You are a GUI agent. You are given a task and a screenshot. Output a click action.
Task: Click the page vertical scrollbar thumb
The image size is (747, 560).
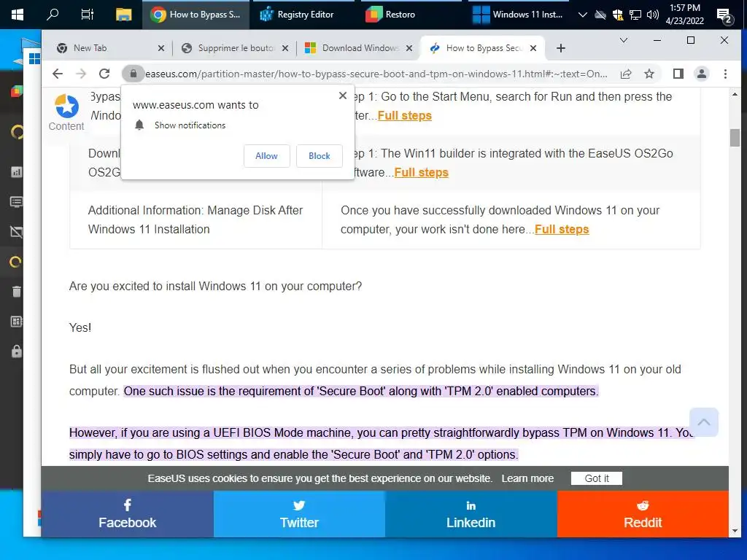pos(735,138)
